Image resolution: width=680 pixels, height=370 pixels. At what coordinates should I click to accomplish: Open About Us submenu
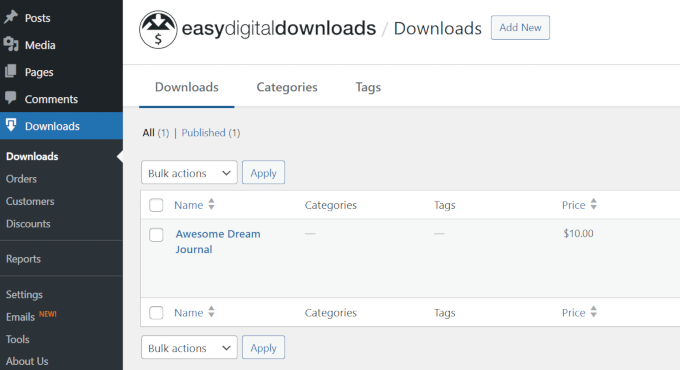click(27, 361)
